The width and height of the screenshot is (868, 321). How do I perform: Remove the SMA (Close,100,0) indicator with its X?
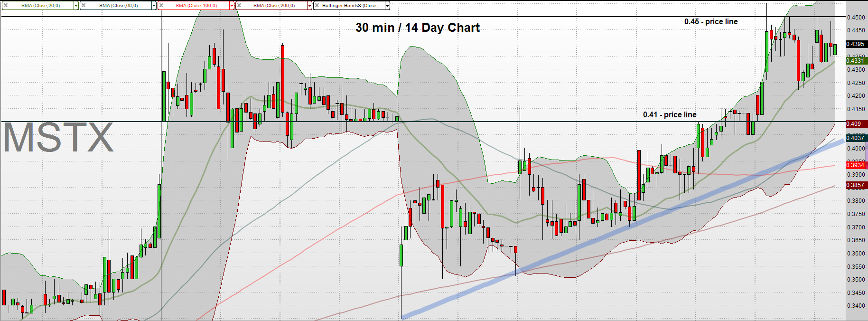pyautogui.click(x=161, y=6)
